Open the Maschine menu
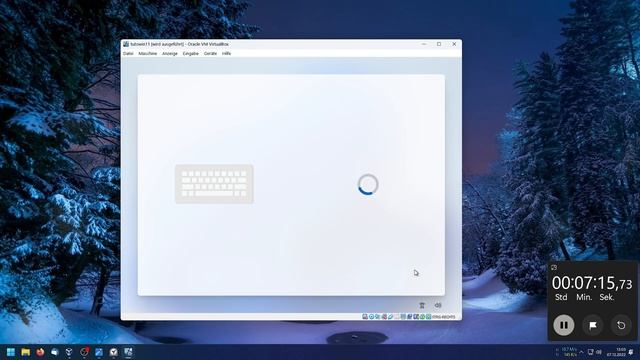This screenshot has width=640, height=360. tap(148, 53)
